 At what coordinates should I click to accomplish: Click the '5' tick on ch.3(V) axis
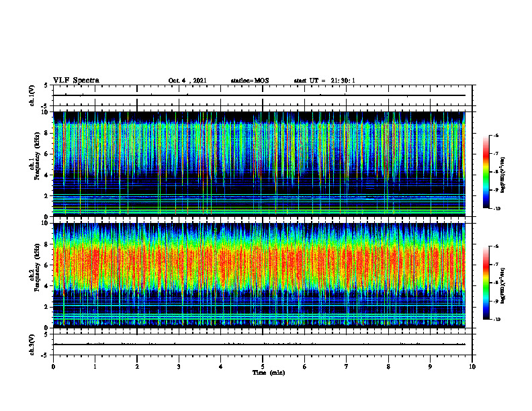pos(46,334)
